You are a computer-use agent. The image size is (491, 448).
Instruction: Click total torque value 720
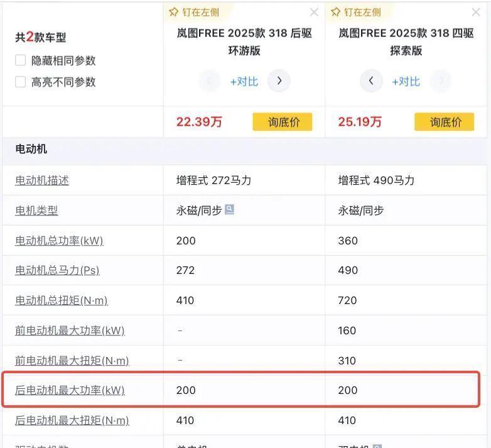coord(348,300)
